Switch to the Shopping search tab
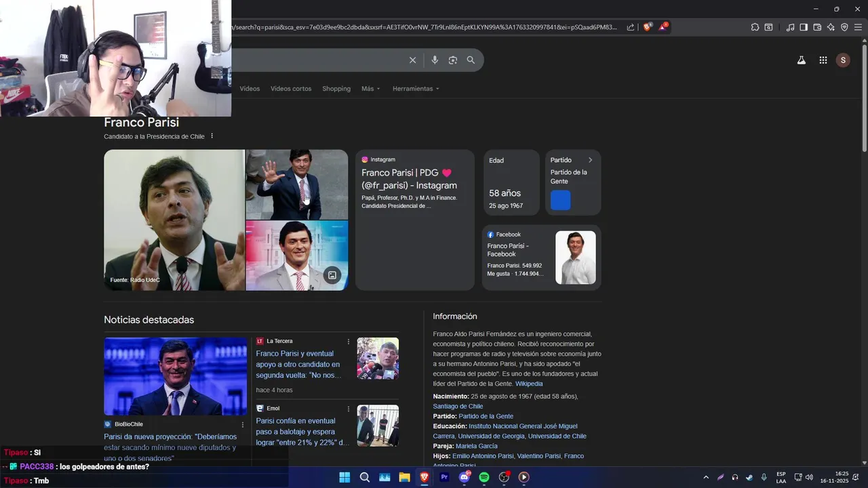 pos(336,89)
